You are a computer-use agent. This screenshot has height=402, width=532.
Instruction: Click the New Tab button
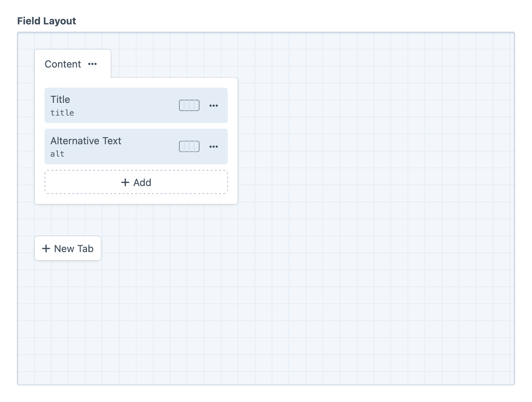pos(68,248)
